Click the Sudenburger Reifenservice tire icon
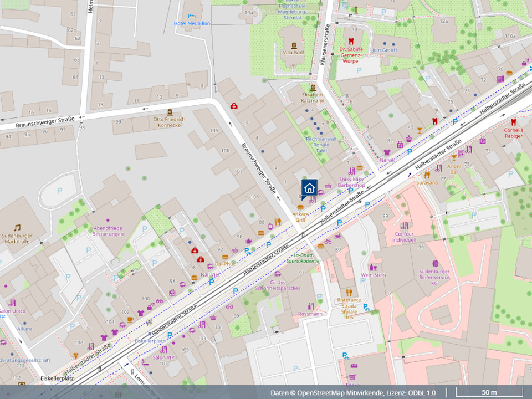The image size is (532, 399). pyautogui.click(x=434, y=263)
